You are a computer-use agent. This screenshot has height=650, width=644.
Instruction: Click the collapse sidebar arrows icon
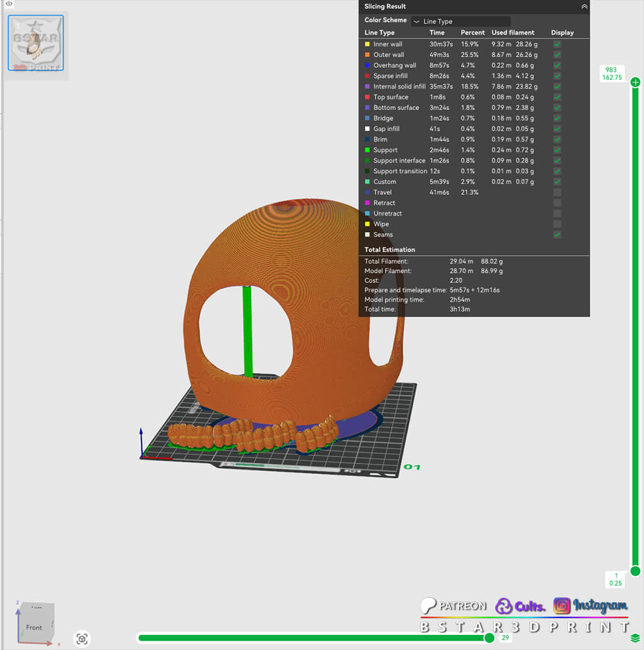[9, 4]
